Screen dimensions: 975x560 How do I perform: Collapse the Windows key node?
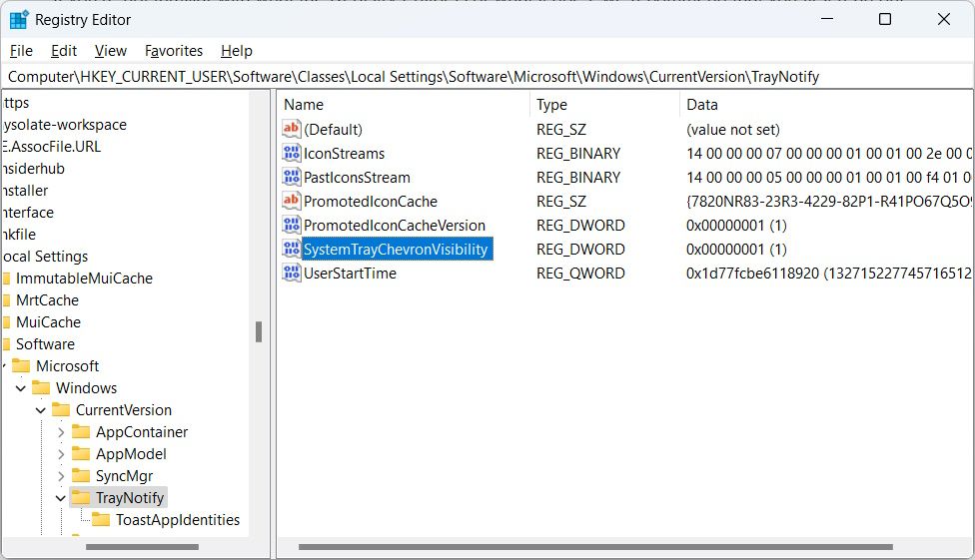tap(21, 388)
